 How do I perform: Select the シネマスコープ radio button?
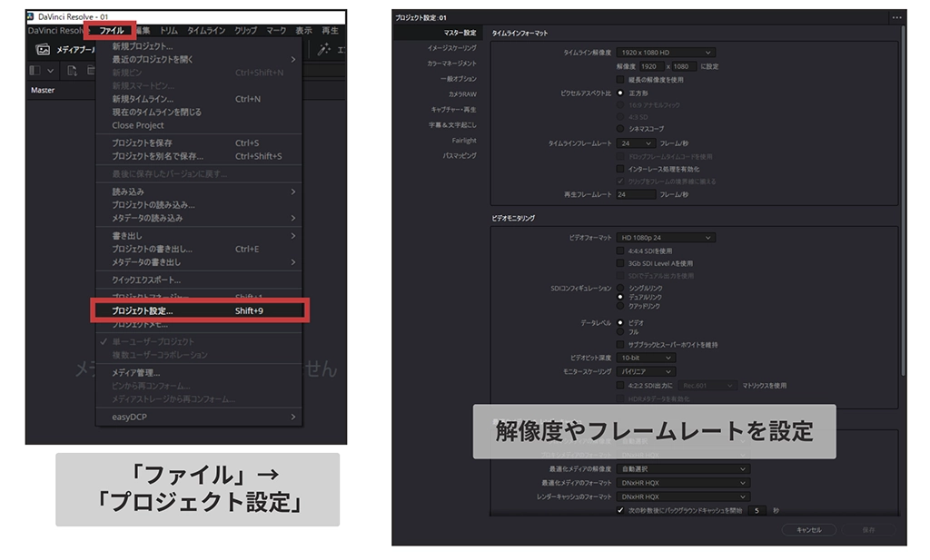pyautogui.click(x=620, y=129)
